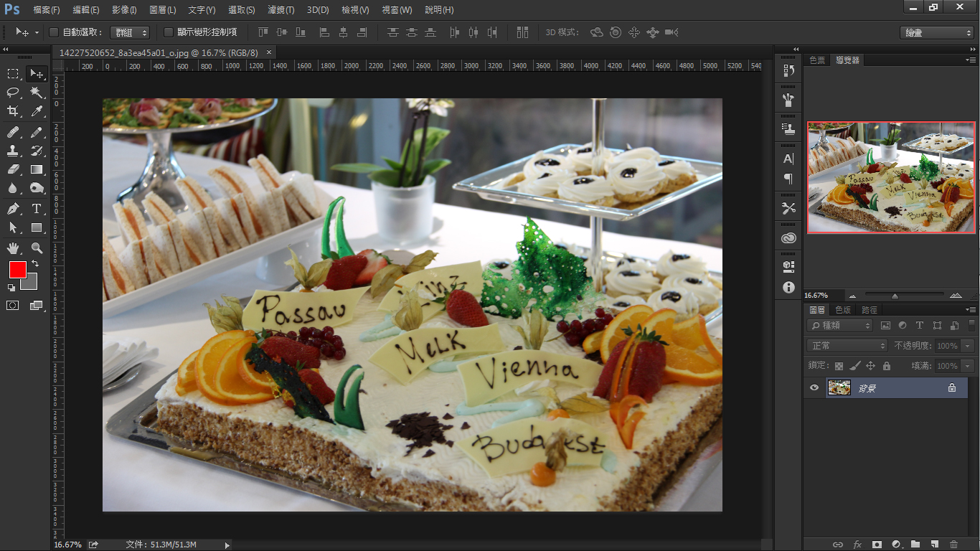This screenshot has height=551, width=980.
Task: Click the add layer mask button
Action: [877, 545]
